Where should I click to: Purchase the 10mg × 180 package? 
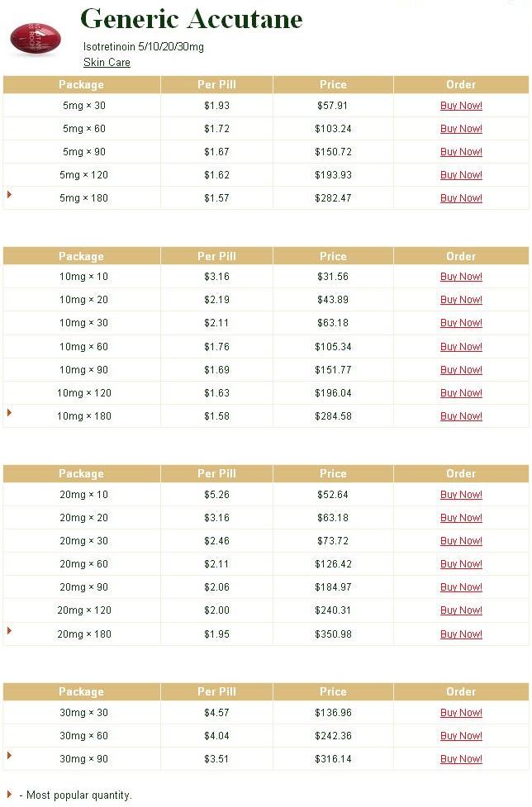(461, 416)
